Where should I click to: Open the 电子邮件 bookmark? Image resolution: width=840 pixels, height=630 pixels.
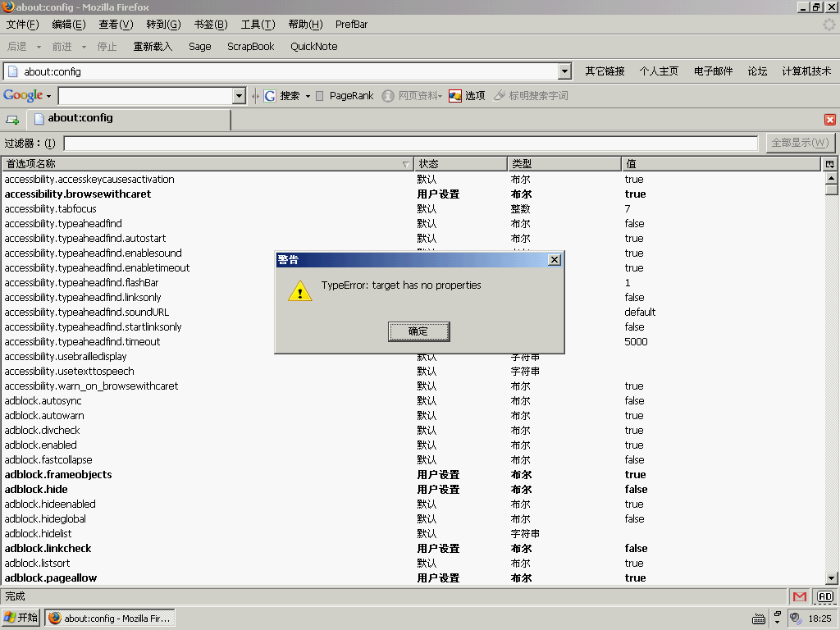pos(713,71)
